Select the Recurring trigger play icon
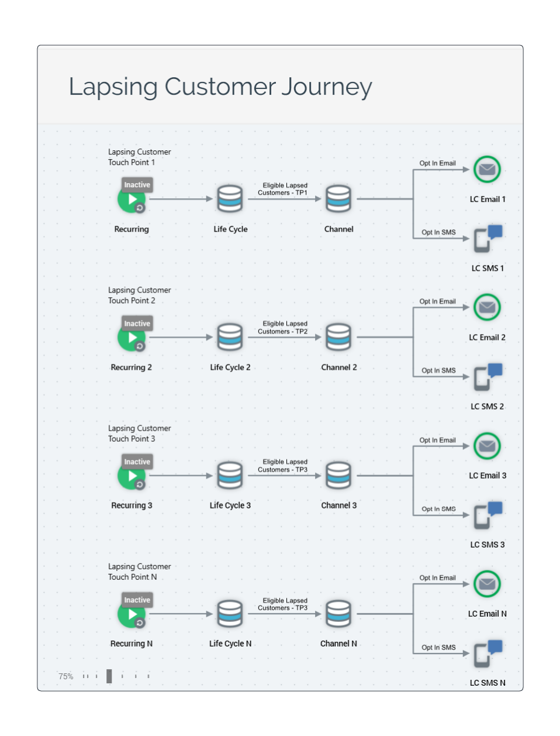Image resolution: width=560 pixels, height=736 pixels. click(132, 200)
